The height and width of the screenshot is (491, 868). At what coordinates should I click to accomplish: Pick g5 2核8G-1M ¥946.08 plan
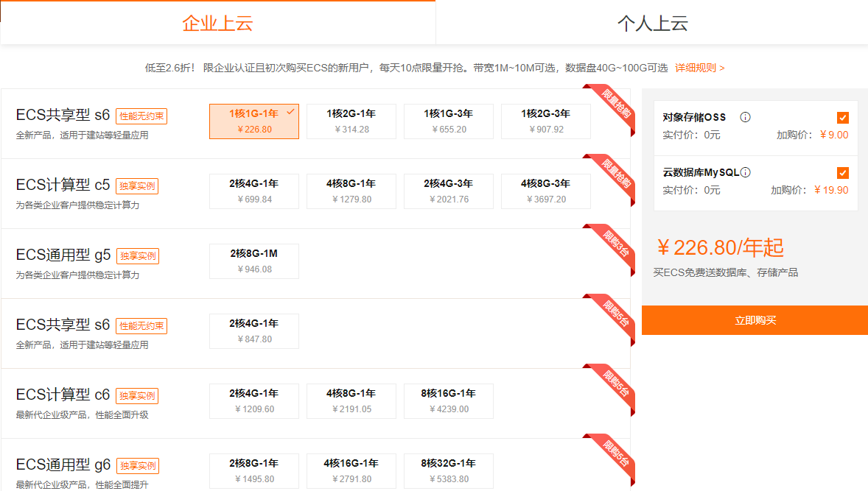pyautogui.click(x=254, y=261)
